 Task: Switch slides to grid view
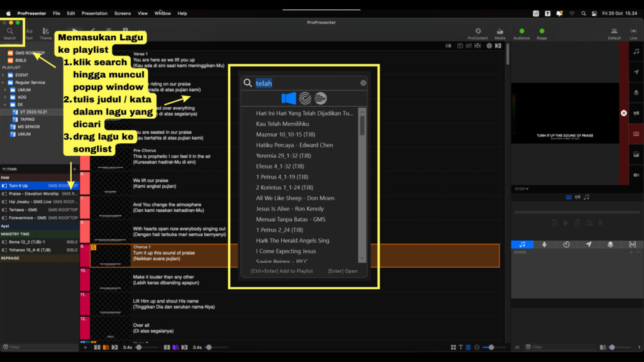point(453,347)
